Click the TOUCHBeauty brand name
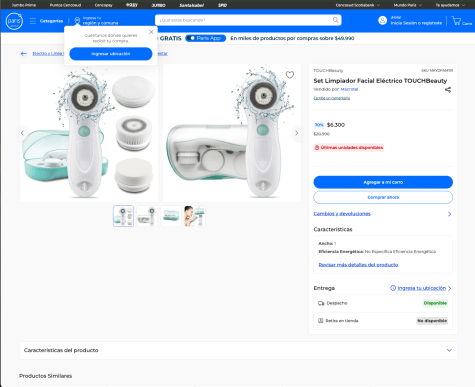475x387 pixels. [328, 71]
